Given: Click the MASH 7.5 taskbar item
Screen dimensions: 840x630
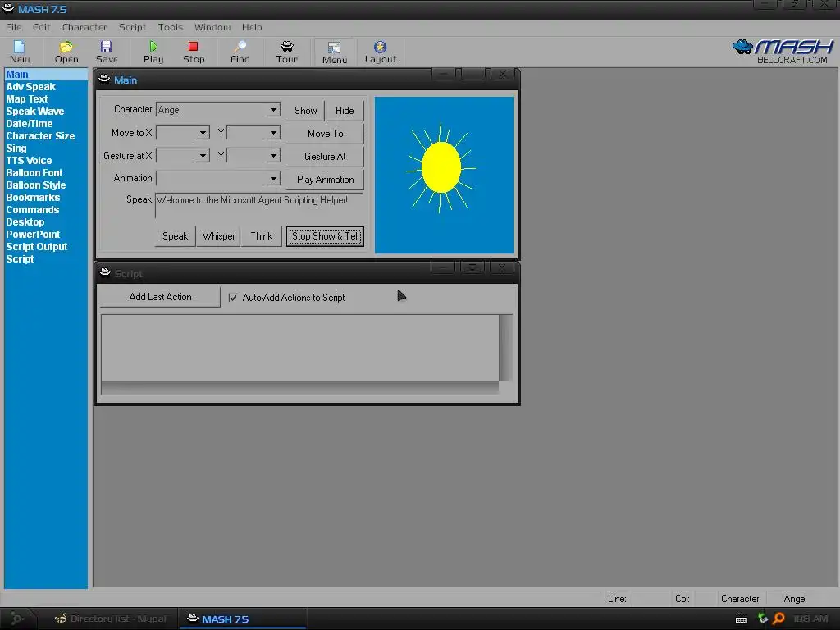Looking at the screenshot, I should coord(242,619).
